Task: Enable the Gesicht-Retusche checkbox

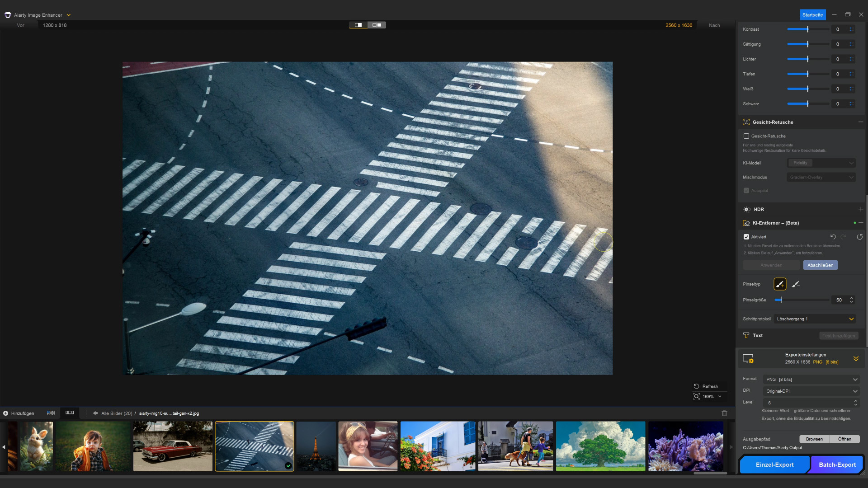Action: point(746,136)
